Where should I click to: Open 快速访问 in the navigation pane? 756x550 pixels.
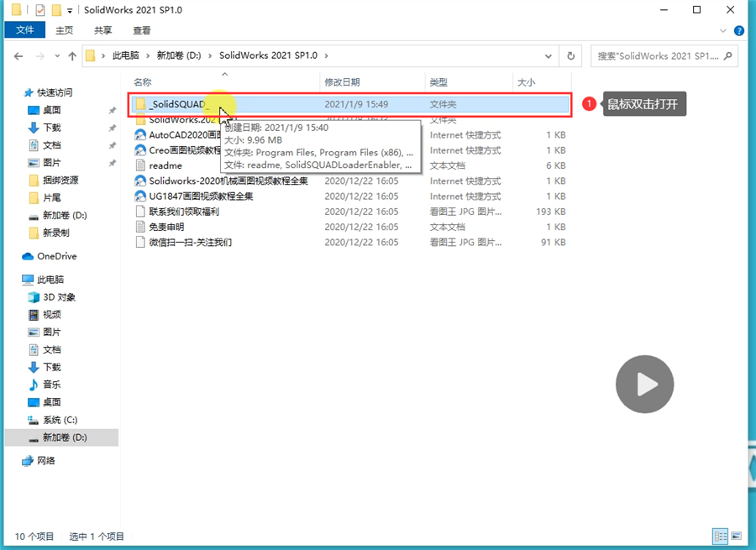point(55,92)
